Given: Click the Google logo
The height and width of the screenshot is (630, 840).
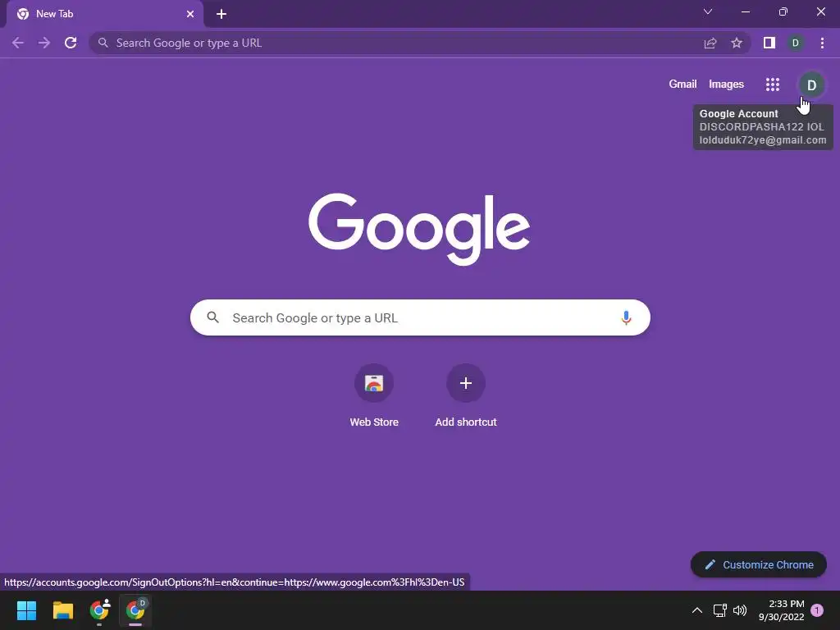Looking at the screenshot, I should pos(419,229).
